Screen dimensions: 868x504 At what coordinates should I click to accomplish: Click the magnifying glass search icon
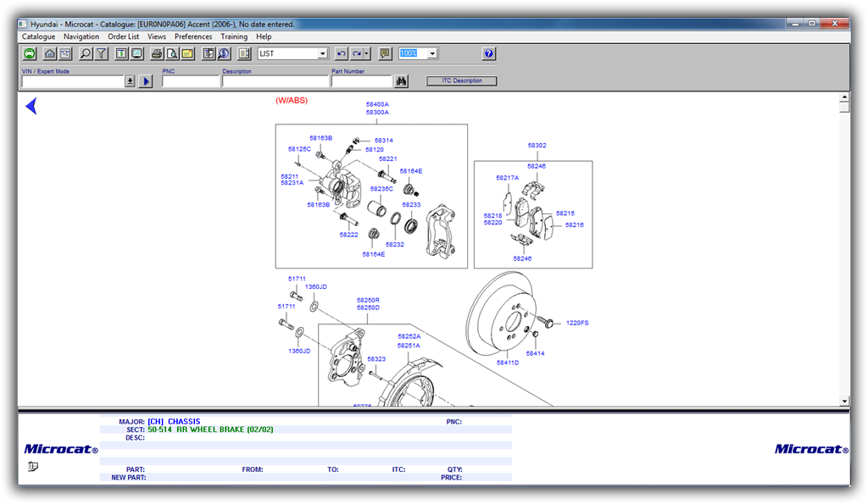click(86, 53)
